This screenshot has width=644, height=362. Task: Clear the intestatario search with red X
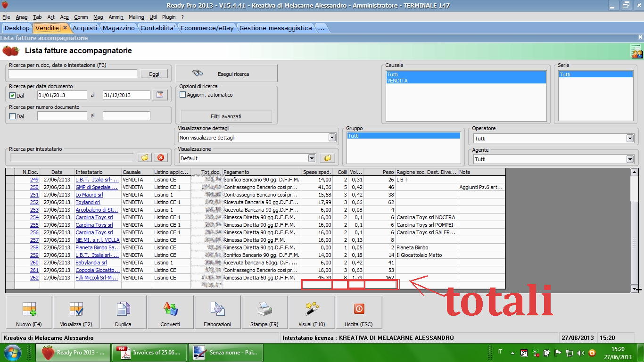point(161,157)
